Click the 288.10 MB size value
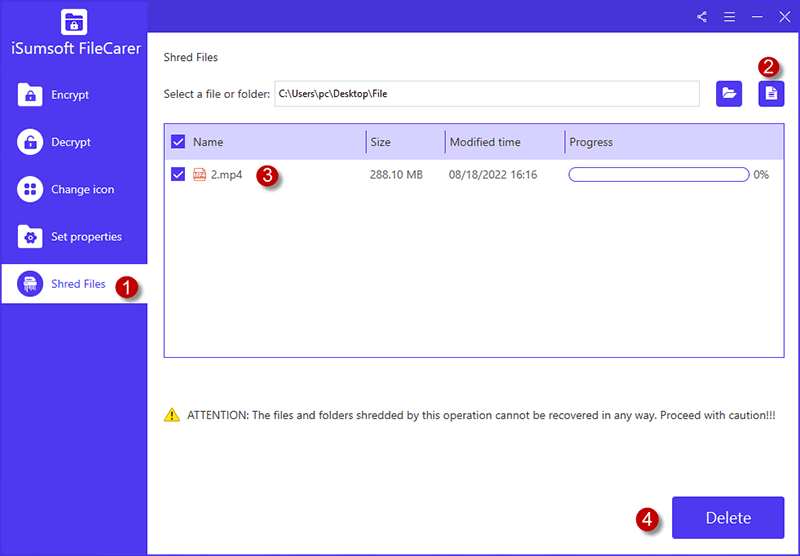This screenshot has height=556, width=800. coord(396,174)
